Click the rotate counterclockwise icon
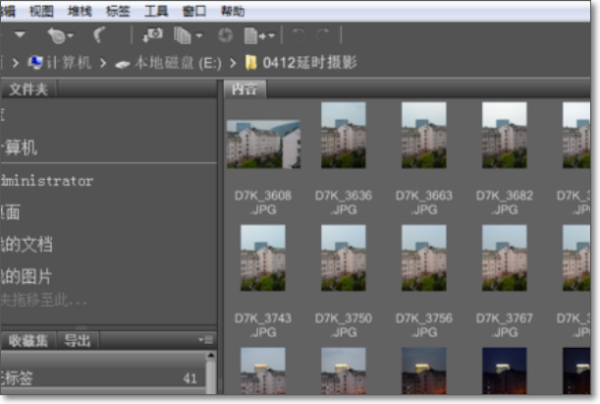The image size is (600, 404). (x=298, y=36)
